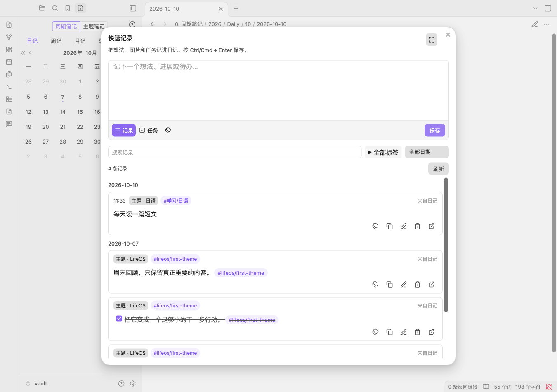Toggle the right sidebar panel
Screen dimensions: 557x392
(548, 8)
